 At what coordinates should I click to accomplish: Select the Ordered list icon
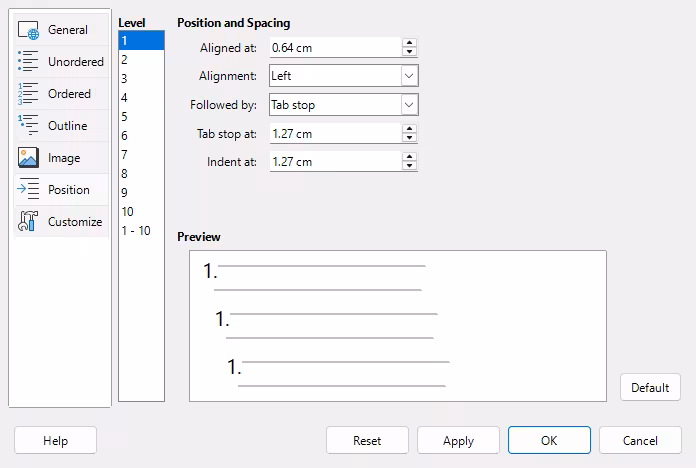pos(28,94)
